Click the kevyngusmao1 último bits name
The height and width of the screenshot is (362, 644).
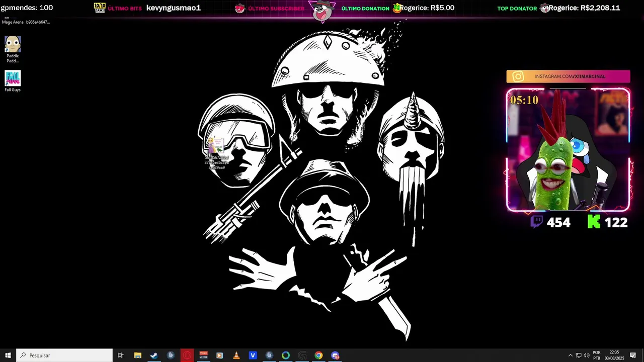pyautogui.click(x=174, y=8)
